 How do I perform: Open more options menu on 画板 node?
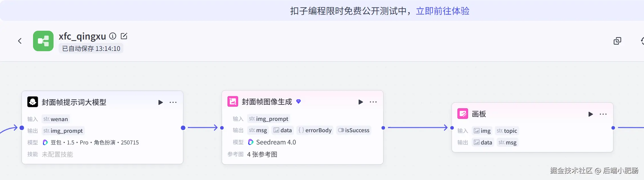click(x=603, y=114)
